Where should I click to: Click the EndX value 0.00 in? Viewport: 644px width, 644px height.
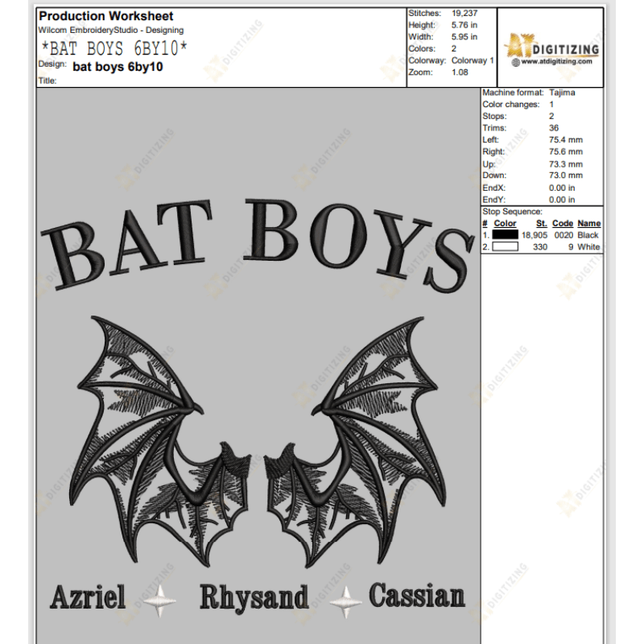(562, 188)
